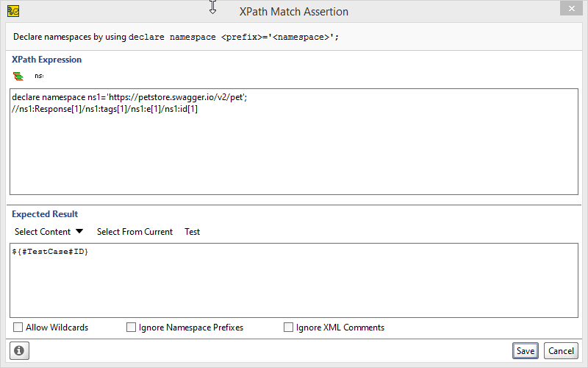The width and height of the screenshot is (588, 368).
Task: Click the select XPath node tree icon
Action: [x=18, y=76]
